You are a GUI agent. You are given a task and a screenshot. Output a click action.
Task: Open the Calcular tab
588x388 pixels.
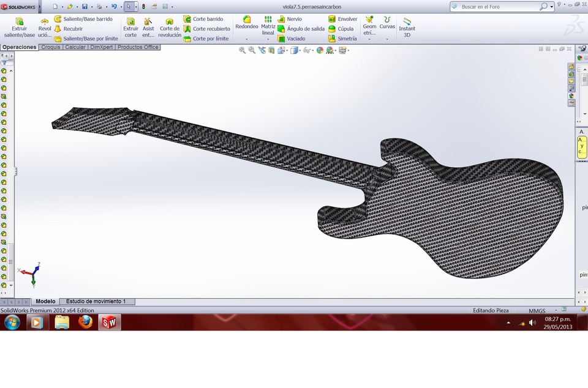click(75, 47)
